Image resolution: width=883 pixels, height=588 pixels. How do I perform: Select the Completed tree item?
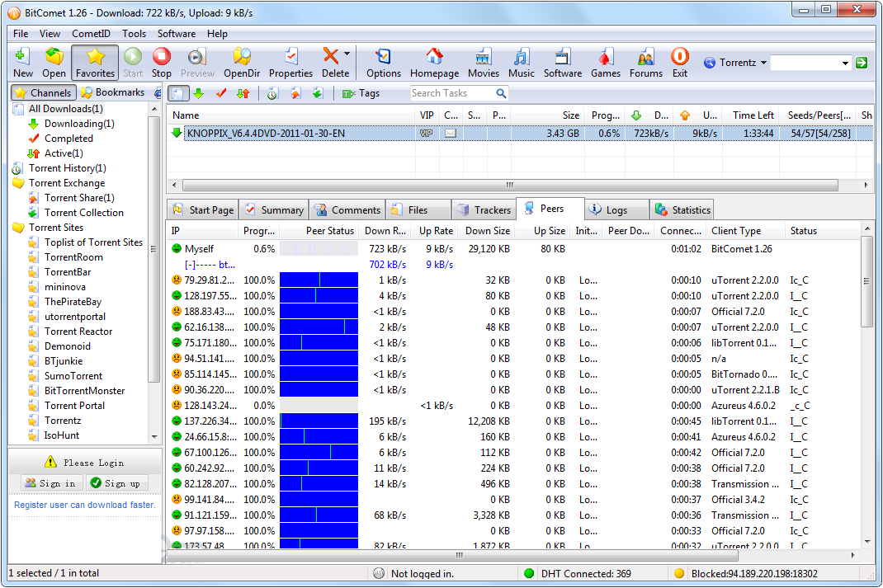coord(68,139)
